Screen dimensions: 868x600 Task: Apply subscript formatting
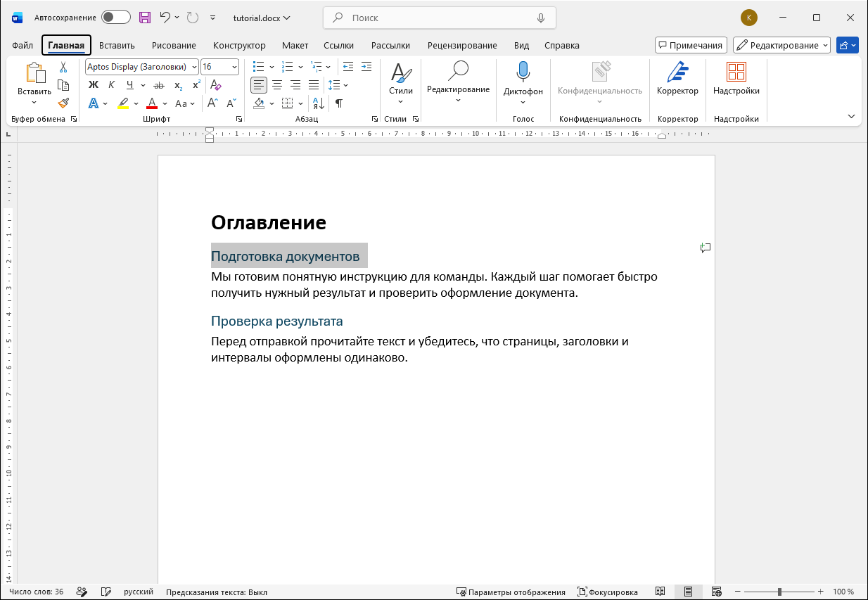point(178,85)
